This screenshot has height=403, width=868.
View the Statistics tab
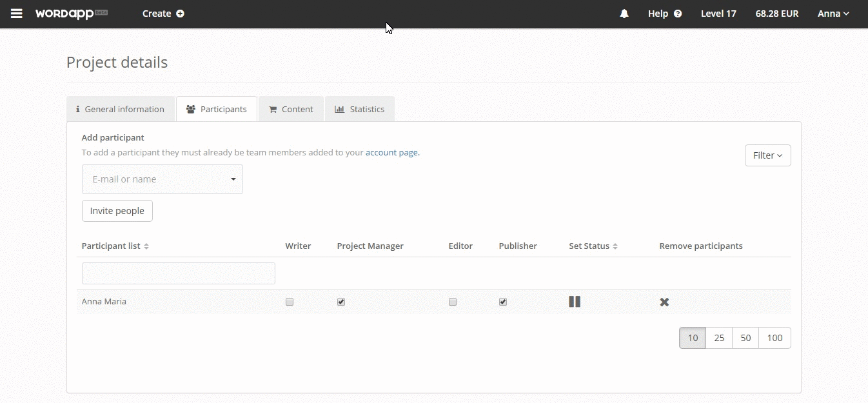[x=360, y=109]
